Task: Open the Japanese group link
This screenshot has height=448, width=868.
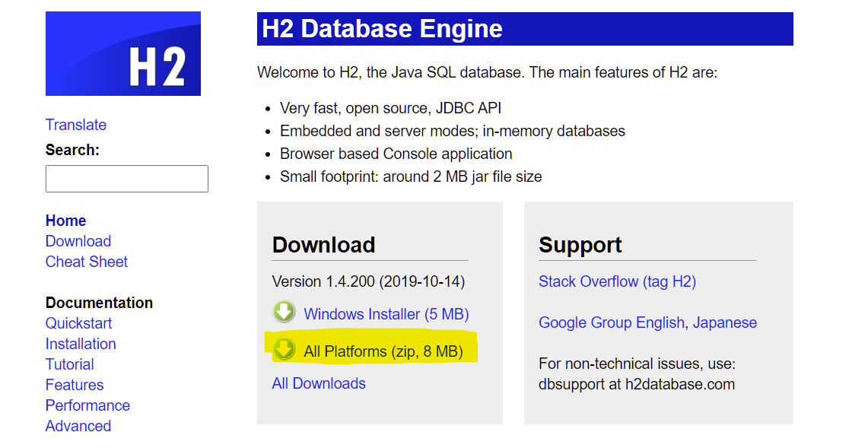Action: 725,322
